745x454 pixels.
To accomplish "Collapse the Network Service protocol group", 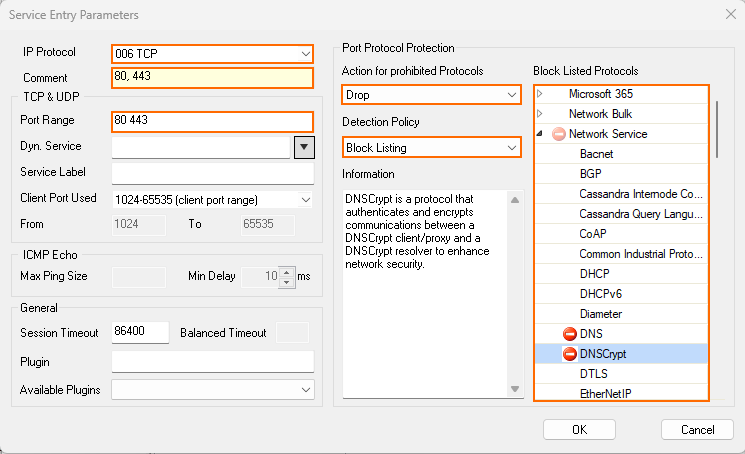I will [x=540, y=134].
